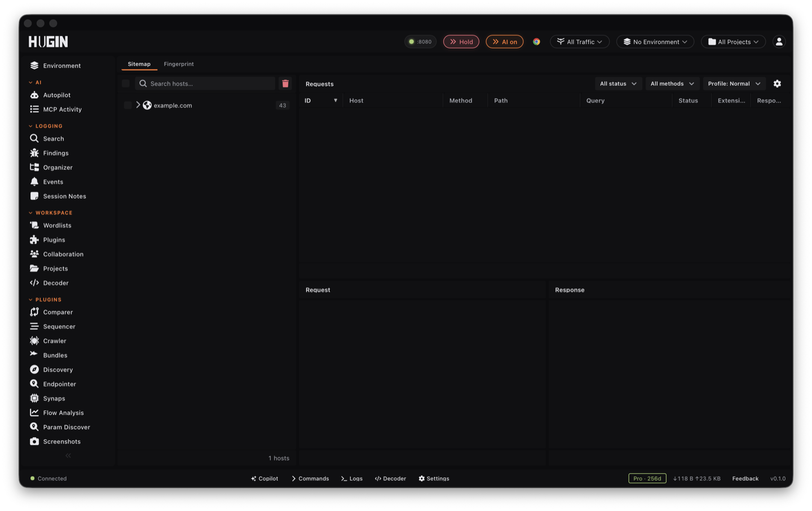Open the All status filter dropdown

(618, 83)
